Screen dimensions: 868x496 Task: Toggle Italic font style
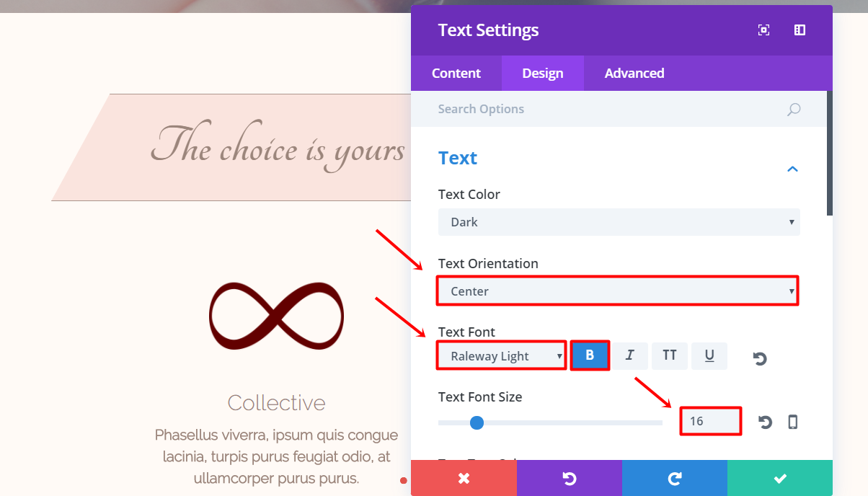click(630, 355)
